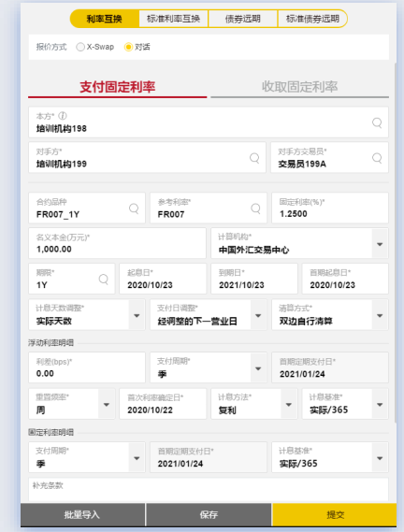This screenshot has width=404, height=532.
Task: Click the form's vertical scrollbar
Action: point(396,242)
